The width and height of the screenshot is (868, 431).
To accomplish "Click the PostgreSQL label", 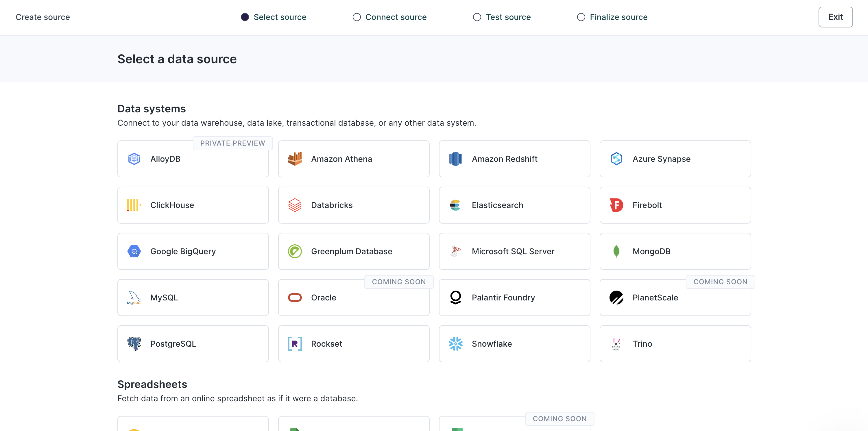I will click(x=173, y=344).
